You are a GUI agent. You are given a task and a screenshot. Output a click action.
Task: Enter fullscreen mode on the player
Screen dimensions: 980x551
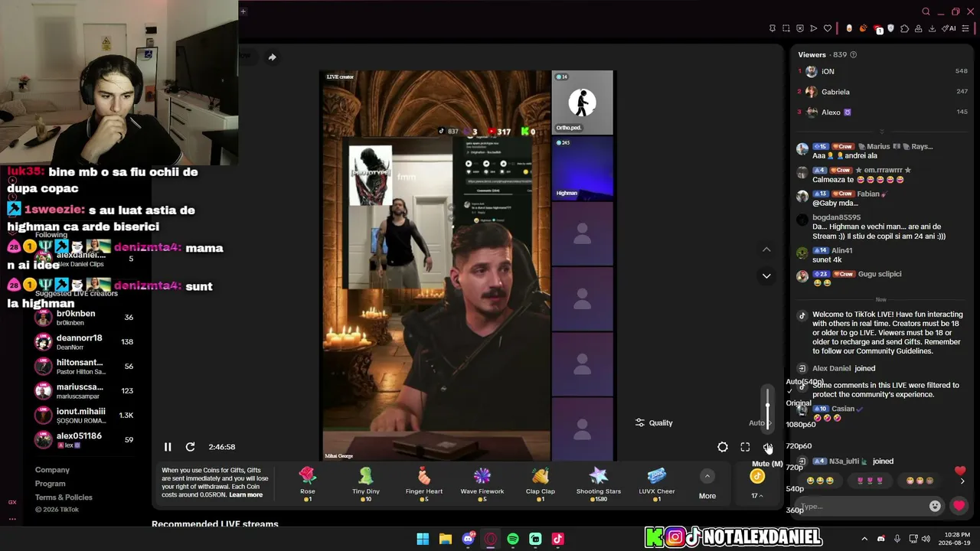[745, 447]
